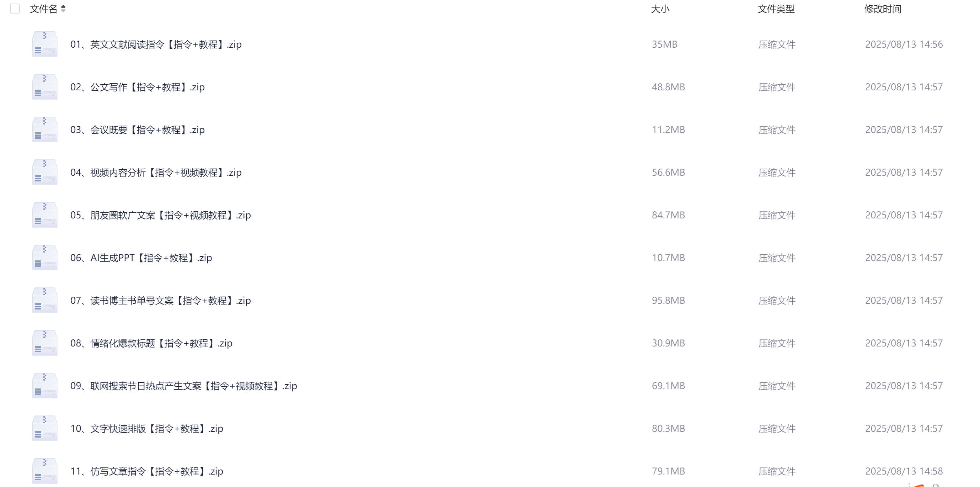The width and height of the screenshot is (980, 487).
Task: Sort files by the 文件名 sort arrow
Action: pyautogui.click(x=63, y=9)
